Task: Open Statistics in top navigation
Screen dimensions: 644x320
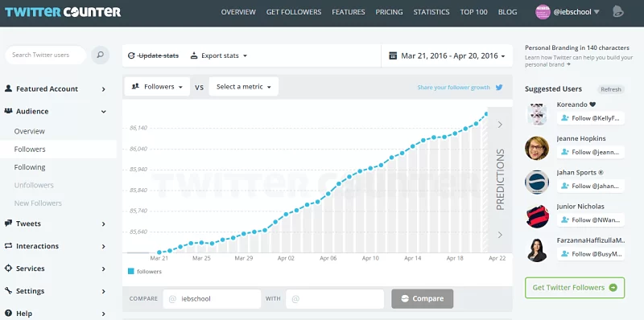Action: click(431, 12)
